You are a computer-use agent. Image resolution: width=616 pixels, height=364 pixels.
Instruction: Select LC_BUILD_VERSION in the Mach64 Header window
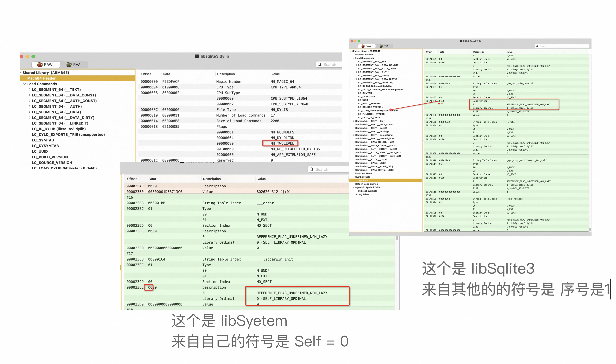click(50, 157)
